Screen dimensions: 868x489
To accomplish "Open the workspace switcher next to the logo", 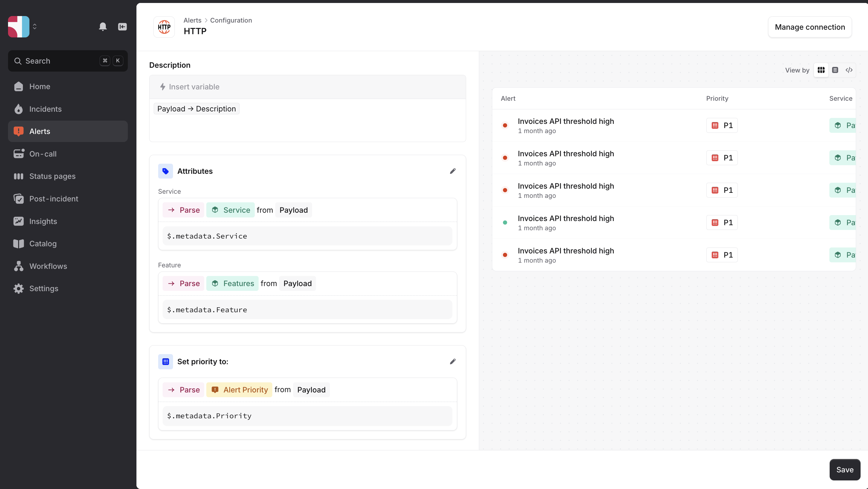I will coord(34,27).
